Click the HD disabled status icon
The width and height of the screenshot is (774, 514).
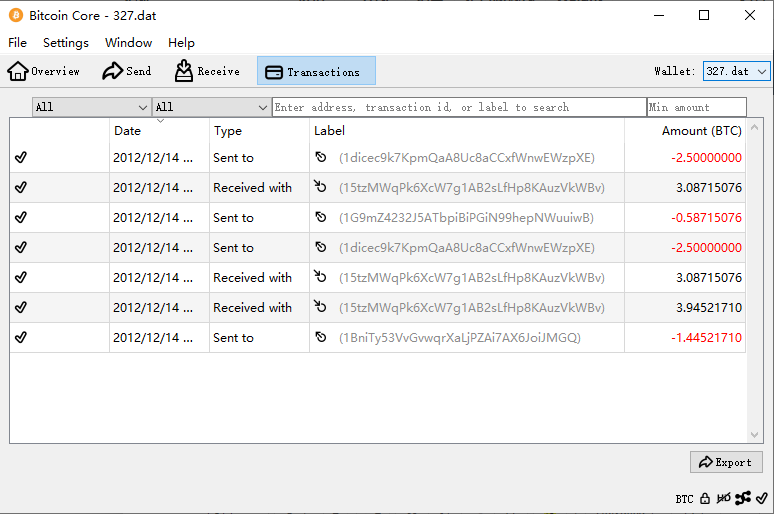[x=724, y=498]
